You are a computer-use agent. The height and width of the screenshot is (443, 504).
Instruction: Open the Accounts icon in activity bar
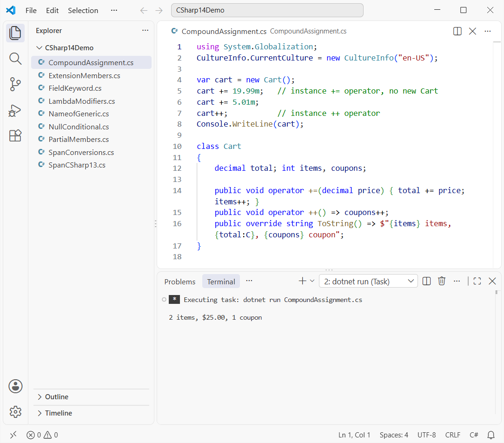coord(15,386)
